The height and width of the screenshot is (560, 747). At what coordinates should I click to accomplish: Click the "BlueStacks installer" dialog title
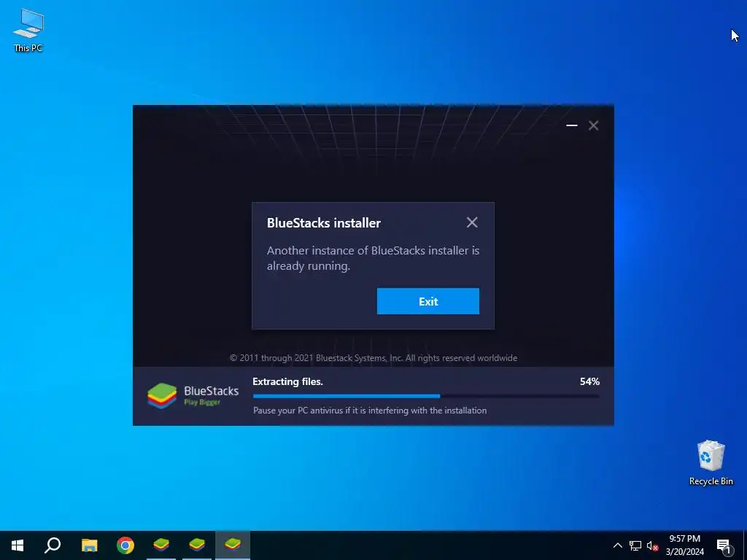323,223
